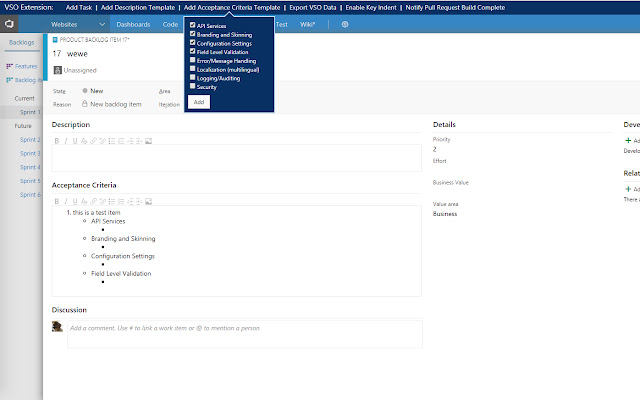Select Sprint 6 in sidebar

pyautogui.click(x=30, y=195)
